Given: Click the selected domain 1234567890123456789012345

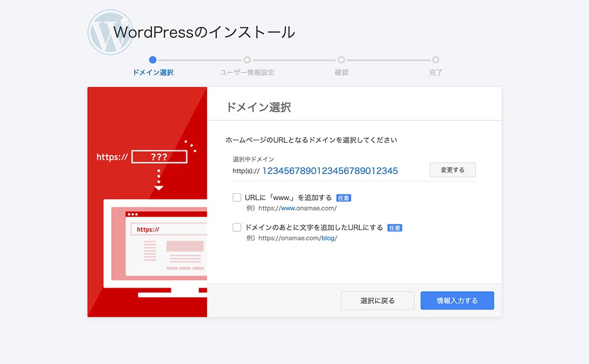Looking at the screenshot, I should point(330,171).
